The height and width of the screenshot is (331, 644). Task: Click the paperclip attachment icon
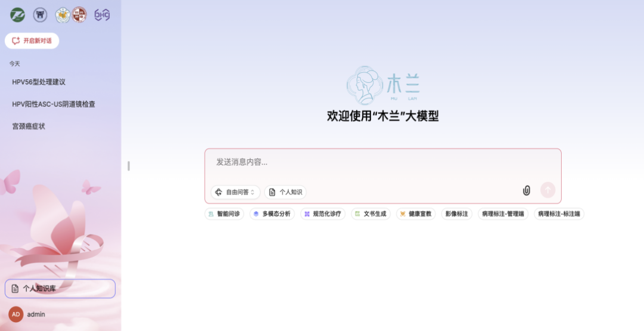[527, 190]
